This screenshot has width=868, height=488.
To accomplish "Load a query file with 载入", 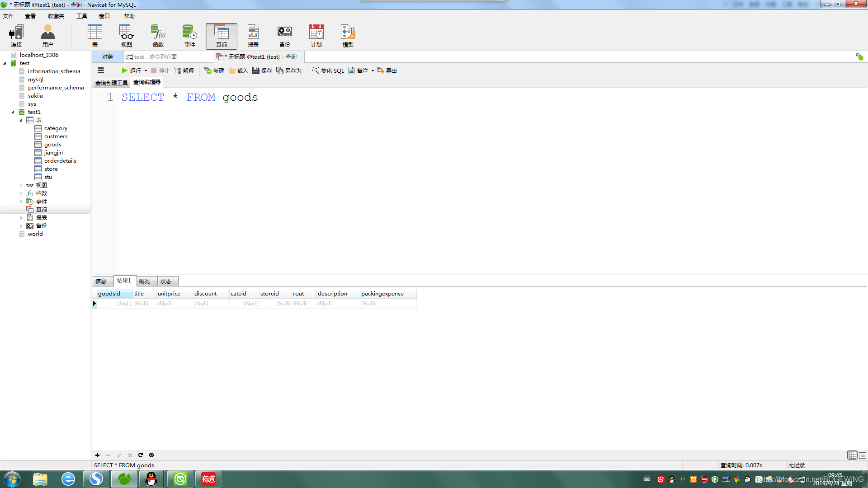I will (238, 70).
